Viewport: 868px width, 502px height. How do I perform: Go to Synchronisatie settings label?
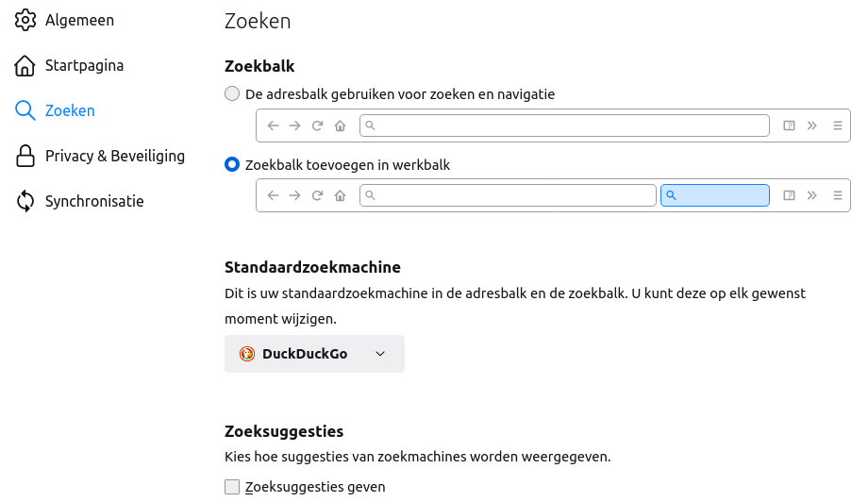tap(94, 201)
